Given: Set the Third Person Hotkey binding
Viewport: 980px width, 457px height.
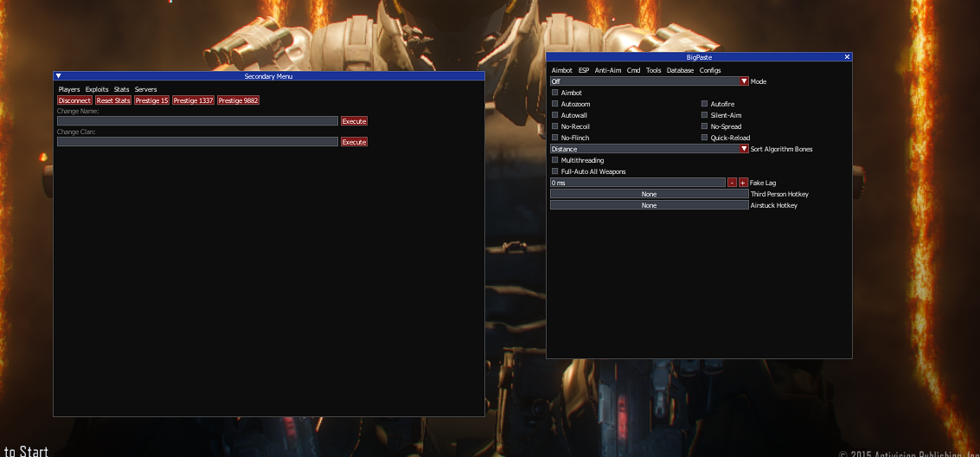Looking at the screenshot, I should coord(649,194).
